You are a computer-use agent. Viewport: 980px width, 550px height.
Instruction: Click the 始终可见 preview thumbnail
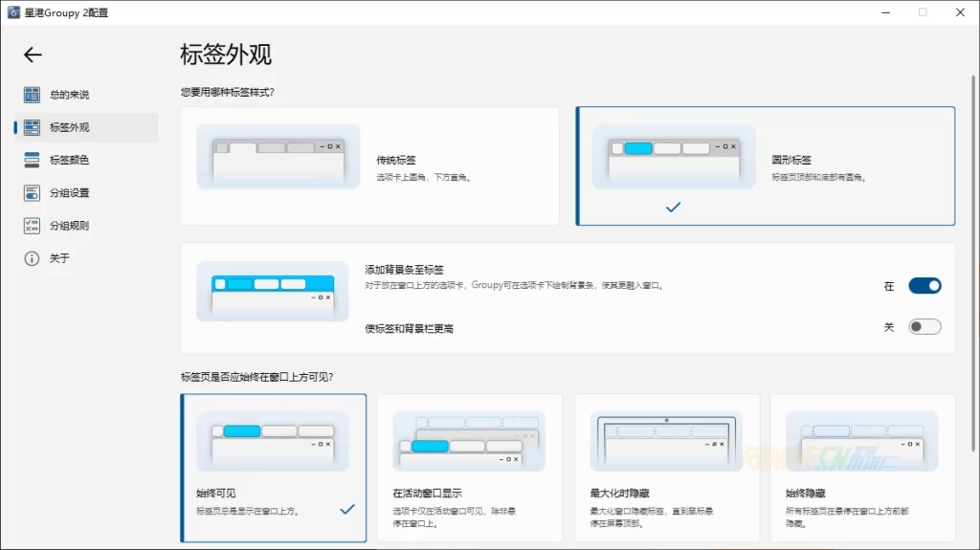click(x=273, y=441)
